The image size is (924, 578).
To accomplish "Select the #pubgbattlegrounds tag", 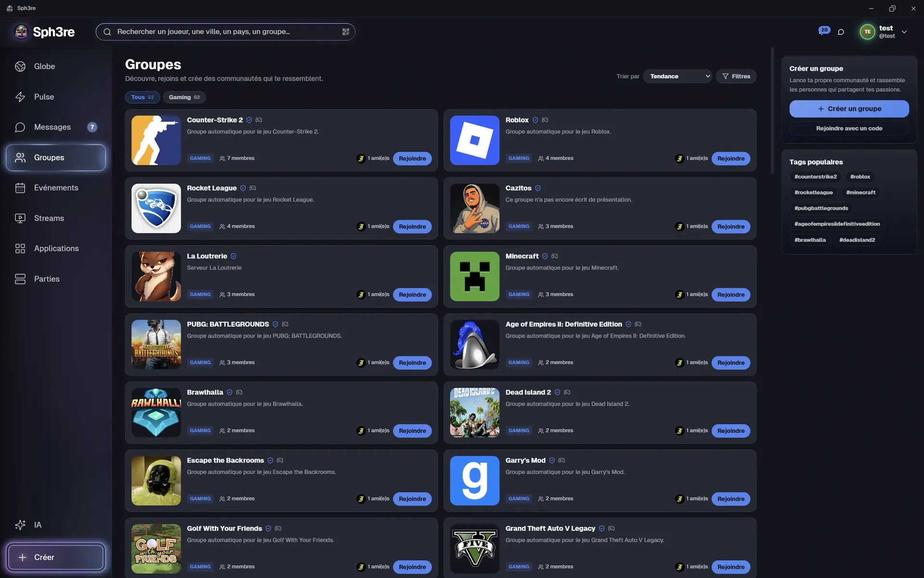I will (821, 208).
